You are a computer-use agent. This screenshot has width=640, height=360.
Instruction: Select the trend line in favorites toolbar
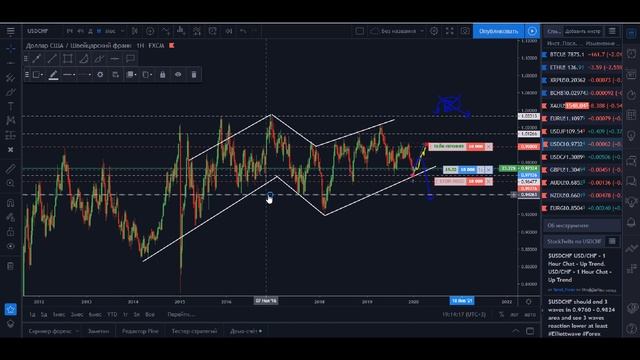52,59
